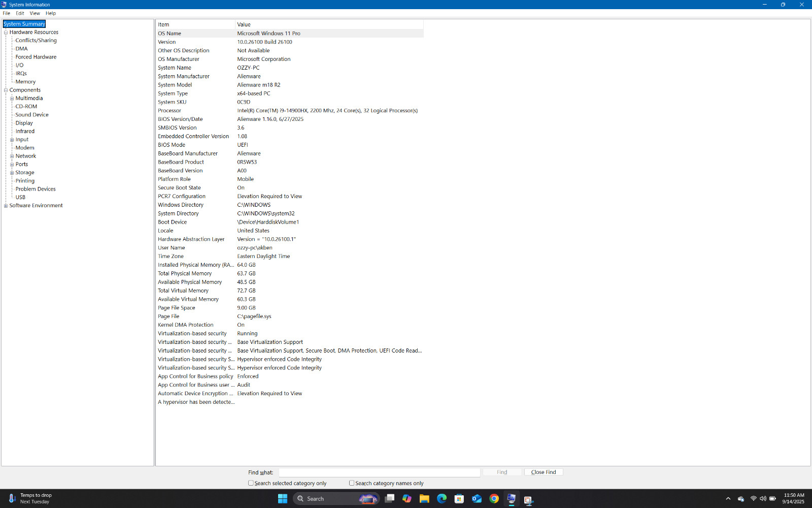Expand the Ports tree node
Screen dimensions: 812x508
tap(12, 165)
